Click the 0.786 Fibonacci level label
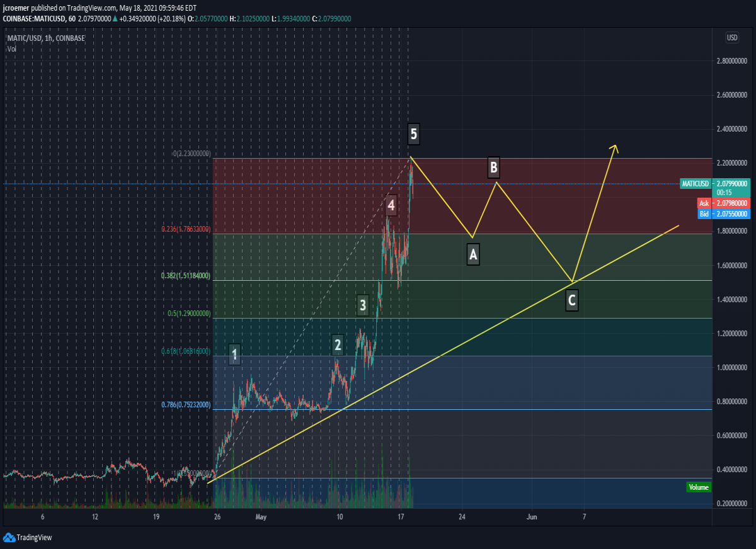The width and height of the screenshot is (756, 549). coord(186,405)
